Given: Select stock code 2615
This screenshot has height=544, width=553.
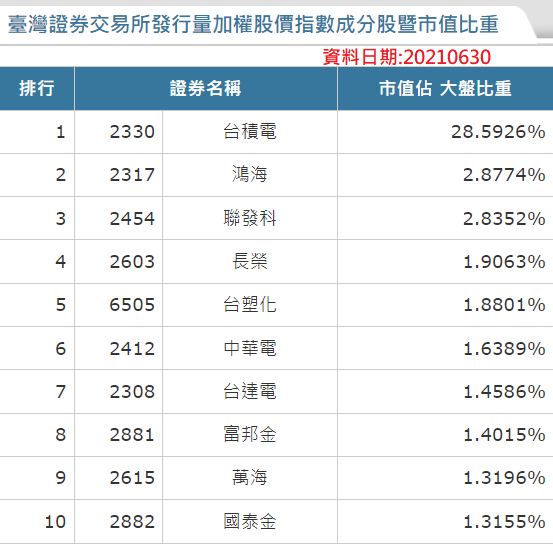Looking at the screenshot, I should pos(132,478).
